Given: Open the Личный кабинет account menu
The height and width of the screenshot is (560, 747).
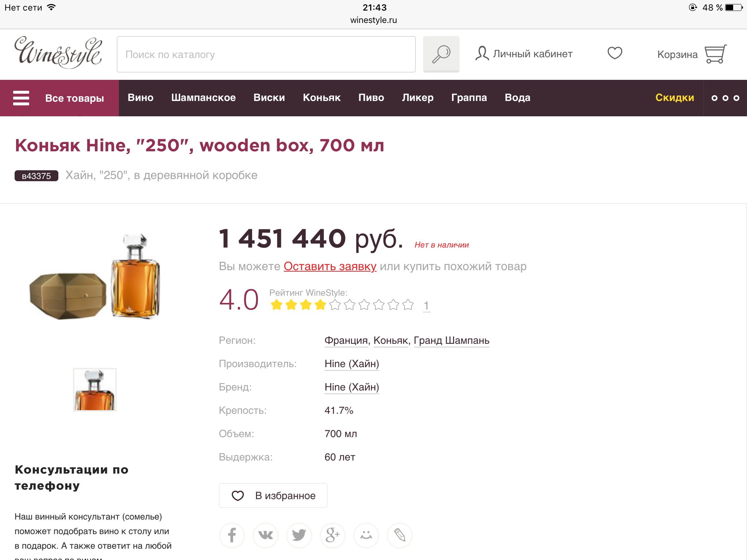Looking at the screenshot, I should 524,54.
